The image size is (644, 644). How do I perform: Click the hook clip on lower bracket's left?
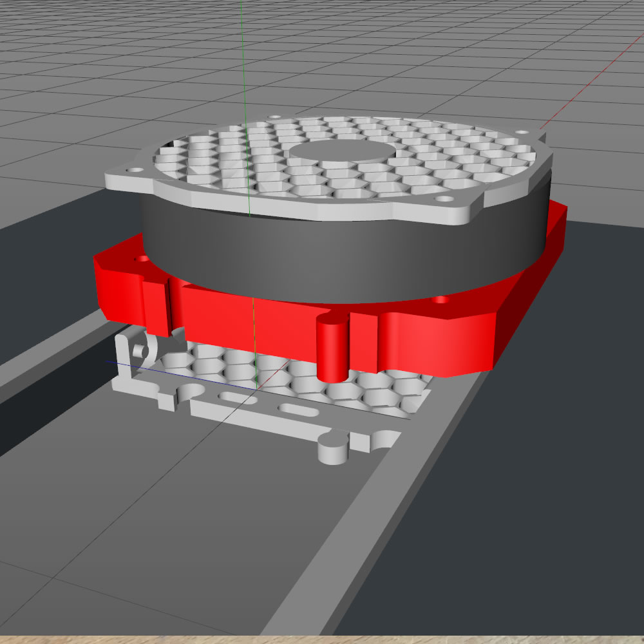138,351
